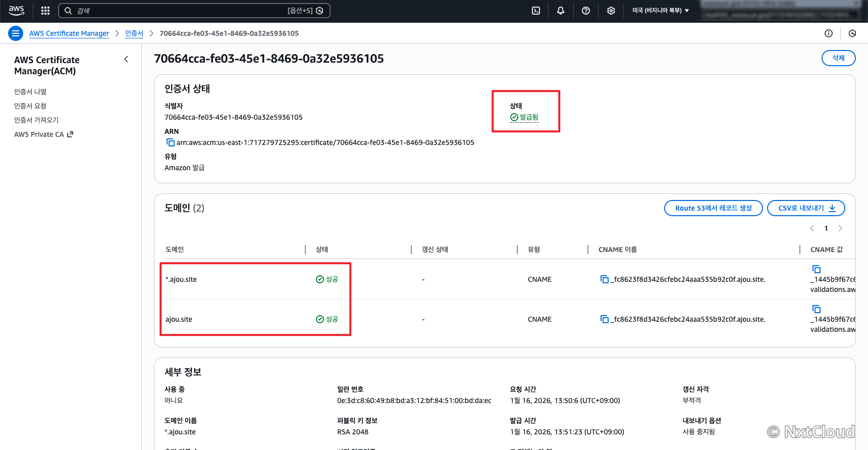
Task: Open 인증서 요청 in the sidebar
Action: point(30,106)
